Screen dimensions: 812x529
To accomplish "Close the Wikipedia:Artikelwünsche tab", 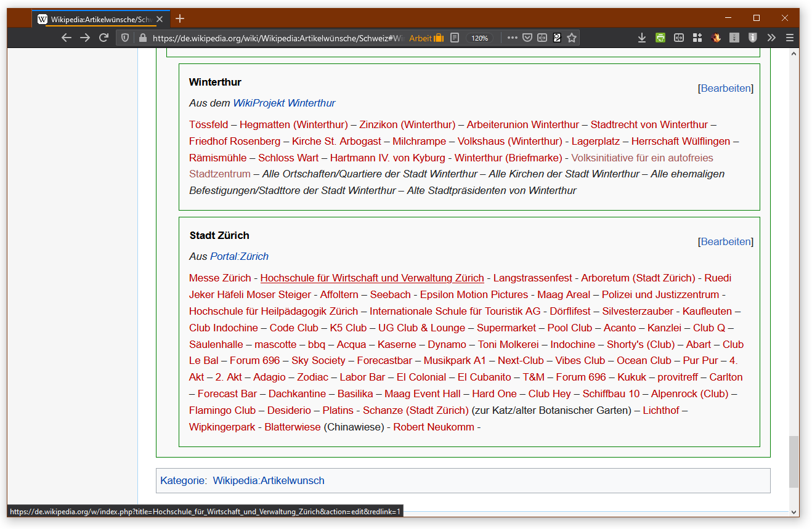I will click(x=160, y=19).
